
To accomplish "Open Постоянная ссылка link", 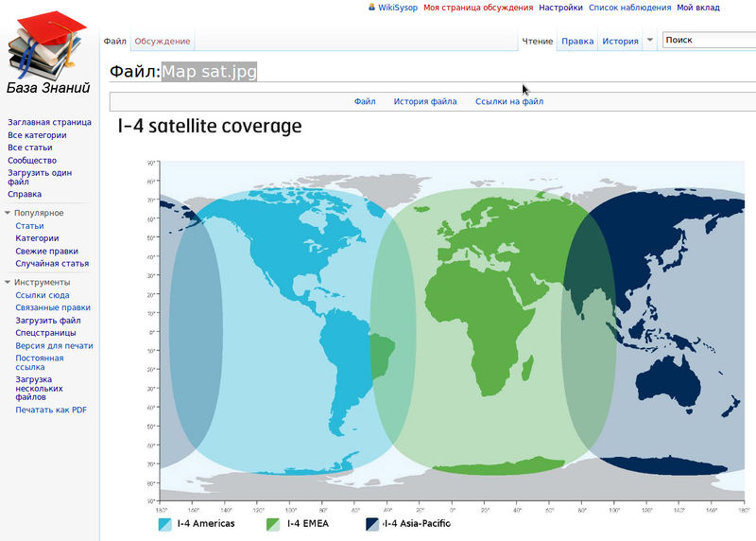I will coord(40,362).
